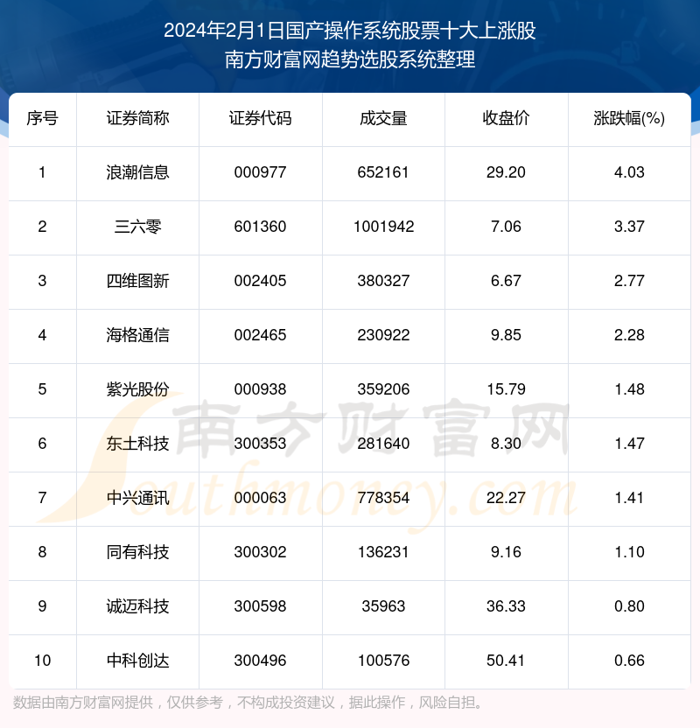Click closing price 29.20
Screen dimensions: 700x728
[506, 172]
